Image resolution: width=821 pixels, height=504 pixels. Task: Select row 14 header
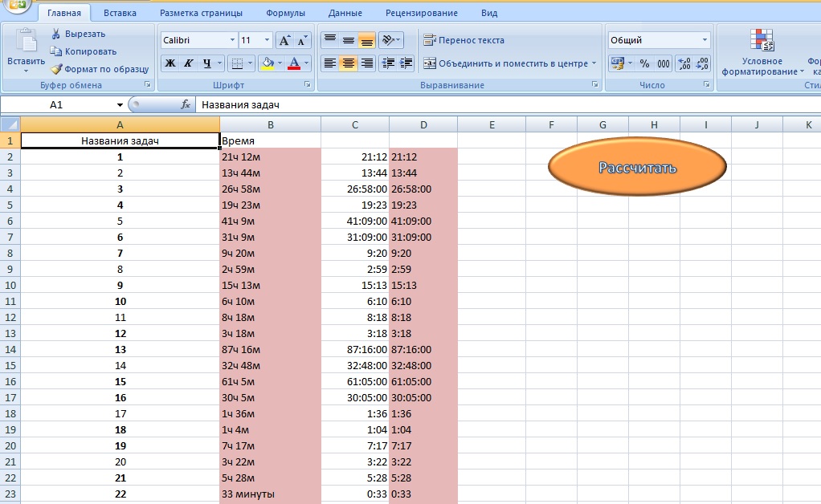[10, 350]
